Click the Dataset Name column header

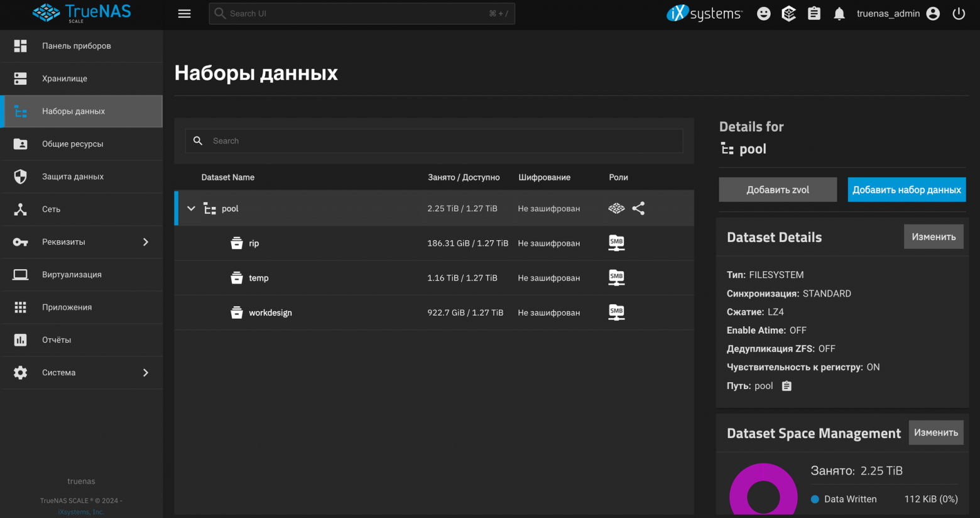tap(227, 177)
